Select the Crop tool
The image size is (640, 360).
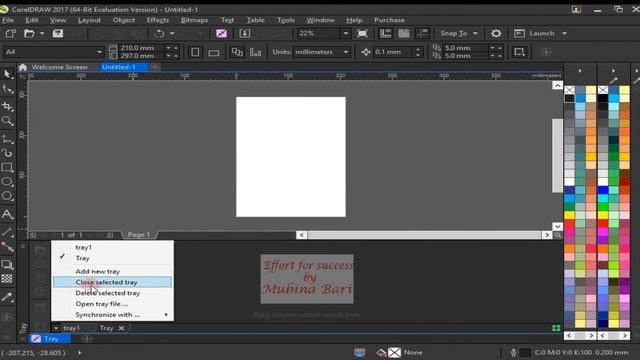click(7, 106)
